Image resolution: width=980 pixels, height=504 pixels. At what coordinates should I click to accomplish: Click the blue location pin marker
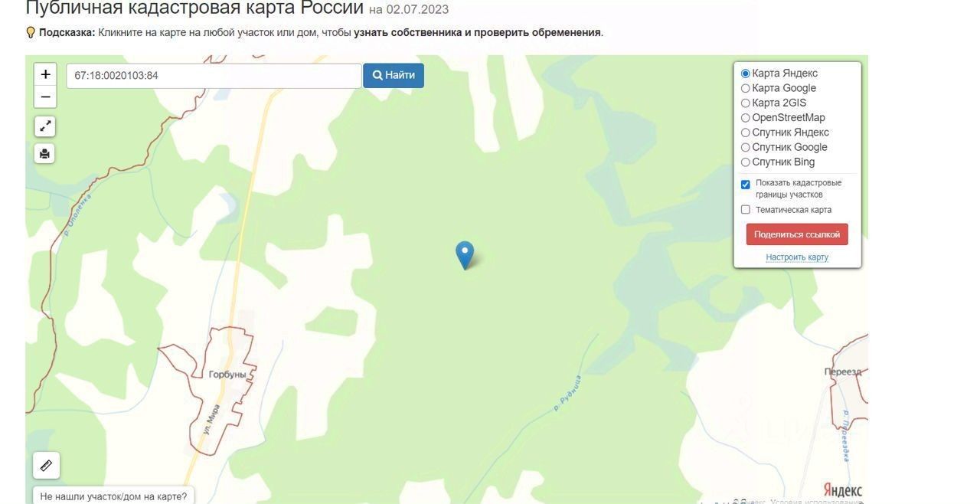pyautogui.click(x=465, y=255)
